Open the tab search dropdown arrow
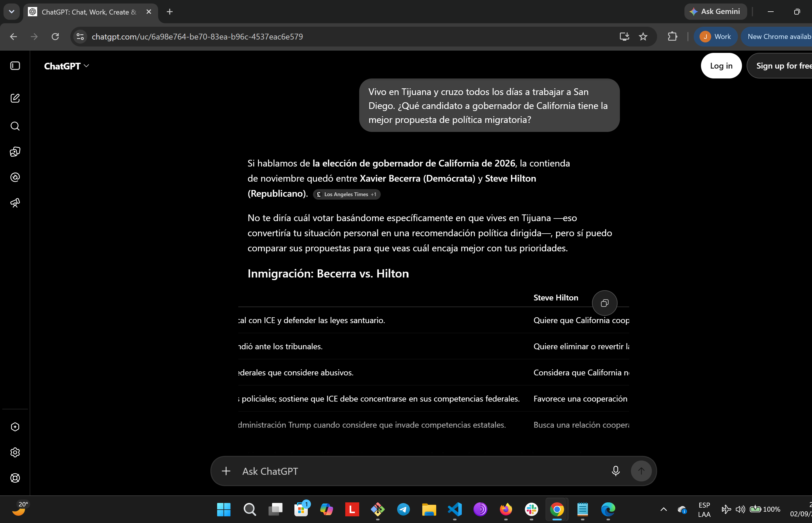The width and height of the screenshot is (812, 523). coord(12,12)
